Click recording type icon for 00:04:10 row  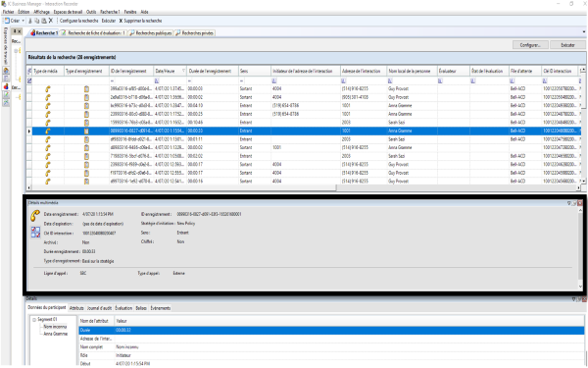coord(86,106)
